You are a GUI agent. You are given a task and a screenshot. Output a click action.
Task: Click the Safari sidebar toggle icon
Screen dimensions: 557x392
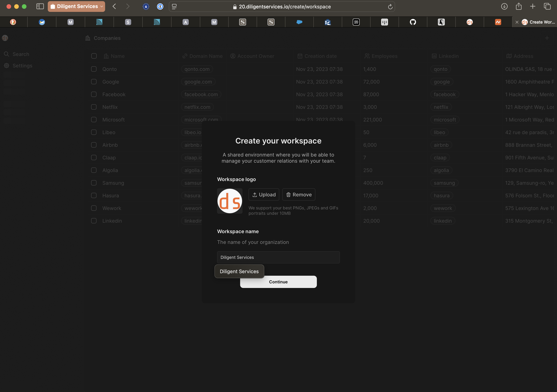40,6
